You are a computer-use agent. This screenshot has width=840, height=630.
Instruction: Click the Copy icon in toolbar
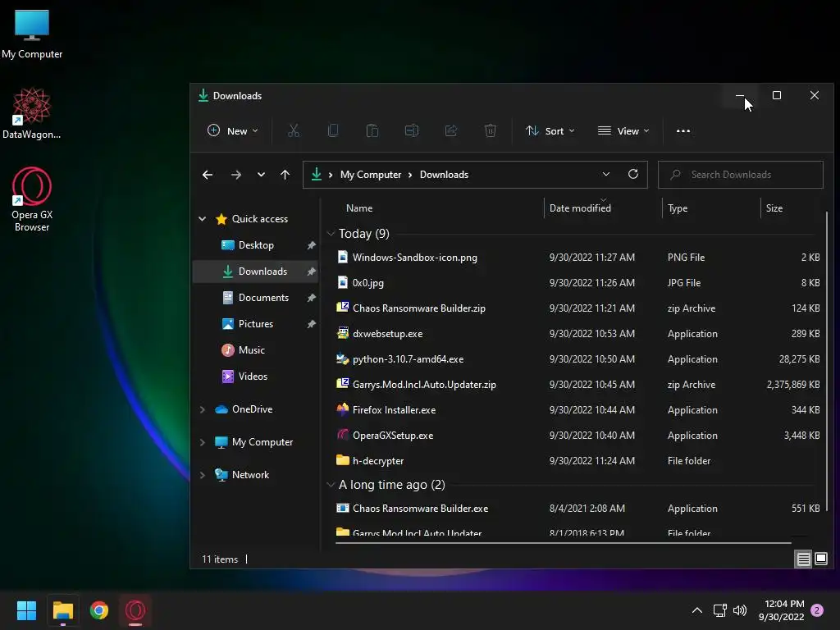point(333,130)
